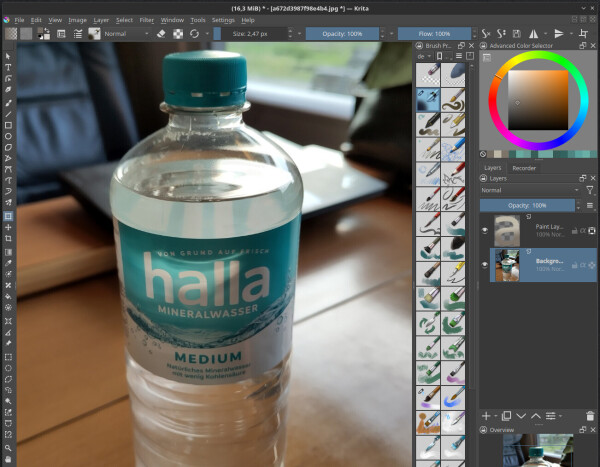600x467 pixels.
Task: Expand dropdown arrow after brush size field
Action: click(x=299, y=34)
